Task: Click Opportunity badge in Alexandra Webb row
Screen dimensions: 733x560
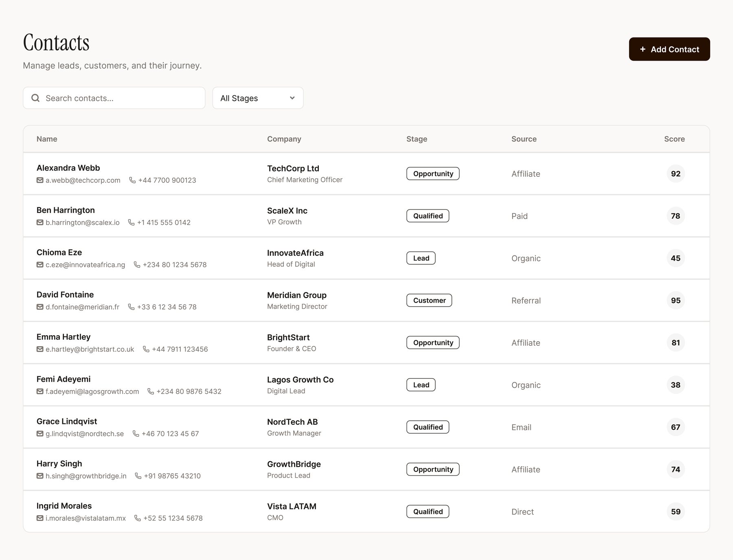Action: (433, 173)
